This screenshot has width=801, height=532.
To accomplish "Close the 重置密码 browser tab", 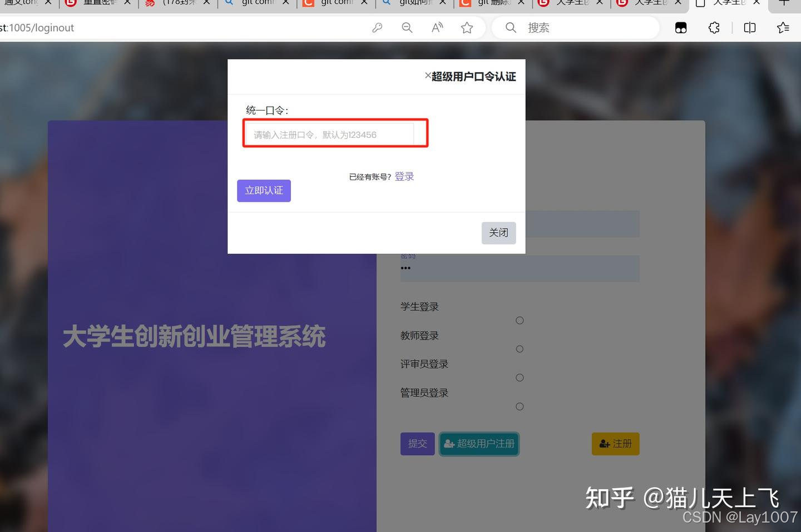I will (127, 3).
